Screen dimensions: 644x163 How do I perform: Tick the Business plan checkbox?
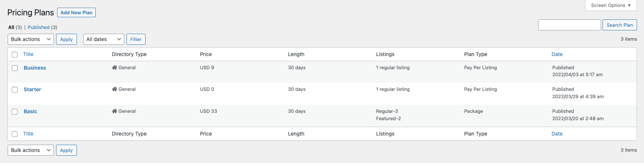(x=15, y=68)
